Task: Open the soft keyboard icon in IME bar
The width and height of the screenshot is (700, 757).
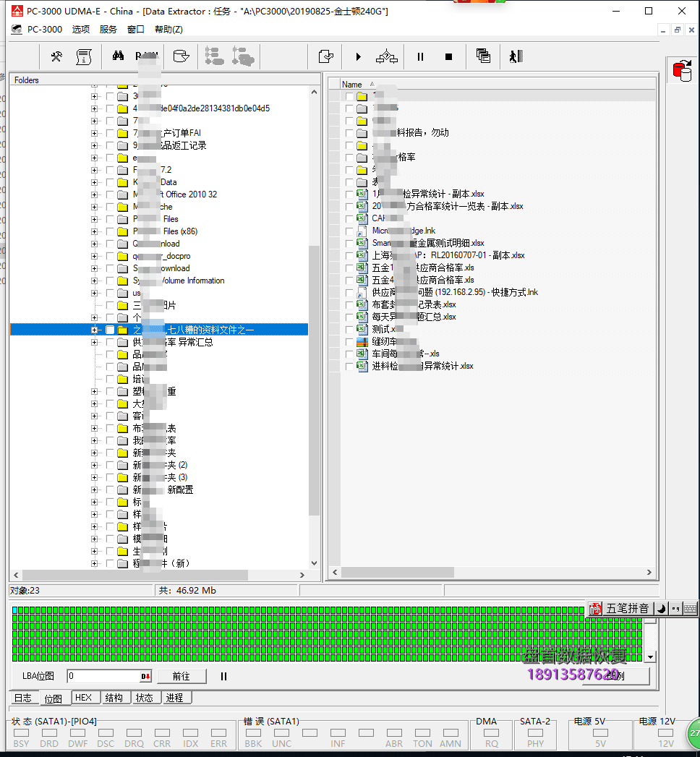Action: pyautogui.click(x=691, y=609)
